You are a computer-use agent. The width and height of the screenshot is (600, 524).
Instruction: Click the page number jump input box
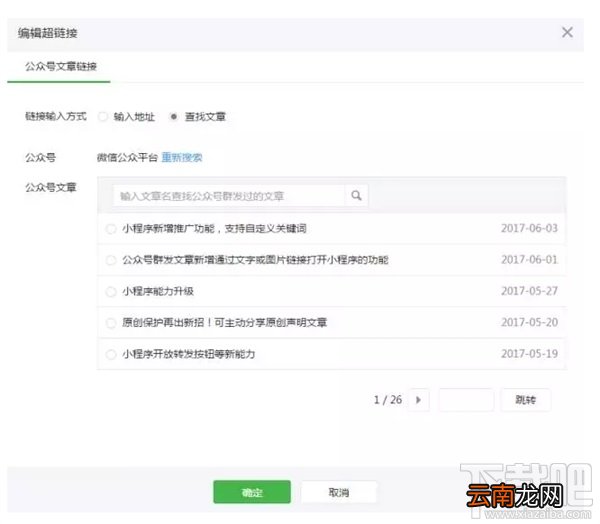click(x=466, y=400)
